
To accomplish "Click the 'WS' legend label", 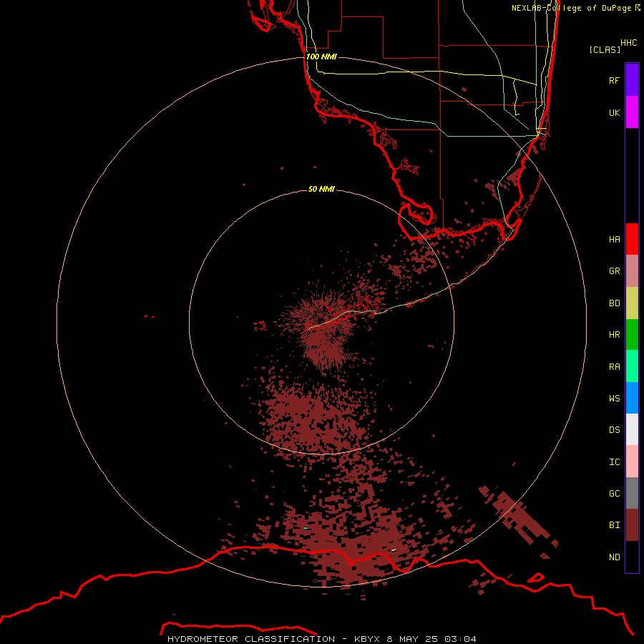I will tap(614, 399).
